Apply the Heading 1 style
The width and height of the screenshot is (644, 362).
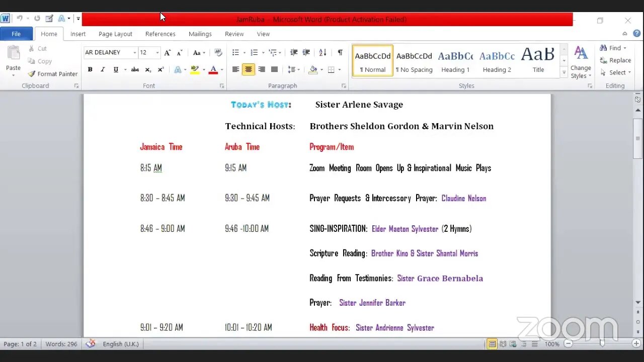pos(455,61)
